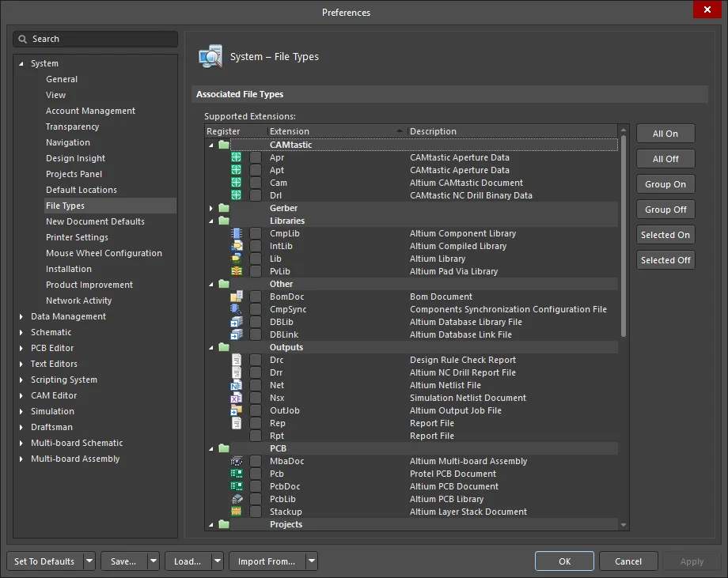The image size is (728, 578).
Task: Click the BomDoc document icon
Action: coord(237,297)
